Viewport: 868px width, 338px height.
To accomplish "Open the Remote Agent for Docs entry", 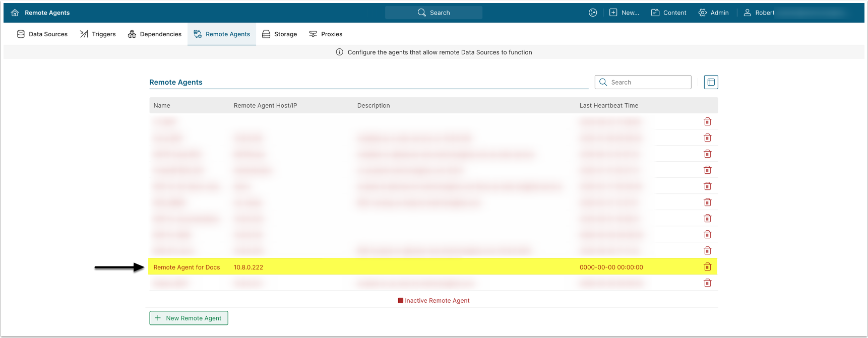I will coord(187,267).
